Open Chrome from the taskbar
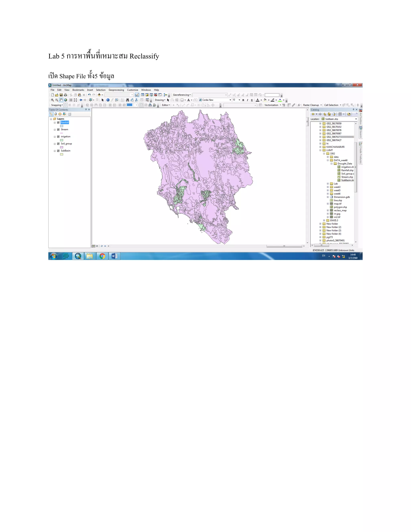 coord(102,256)
